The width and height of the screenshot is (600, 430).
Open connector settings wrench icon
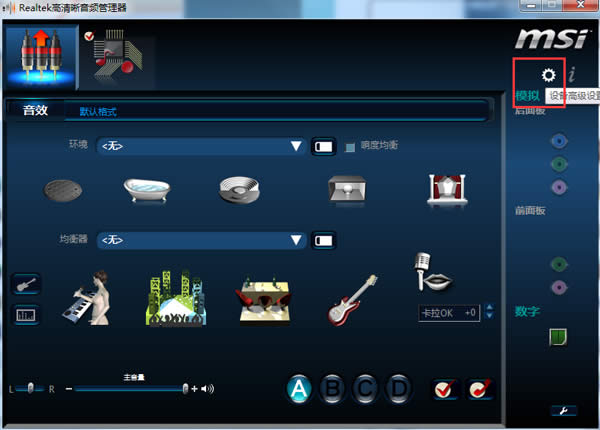point(563,411)
